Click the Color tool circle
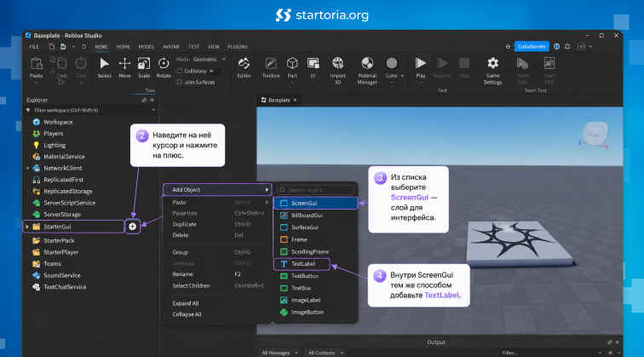The height and width of the screenshot is (357, 644). coord(392,63)
